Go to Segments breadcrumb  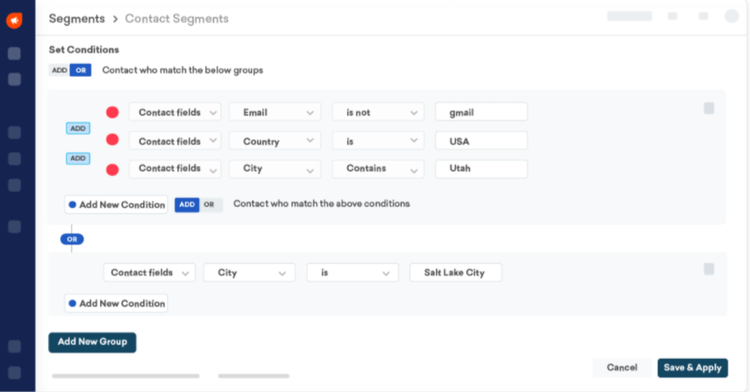point(77,19)
